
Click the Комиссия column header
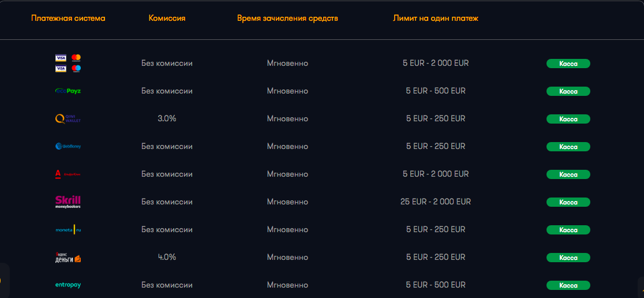(167, 18)
